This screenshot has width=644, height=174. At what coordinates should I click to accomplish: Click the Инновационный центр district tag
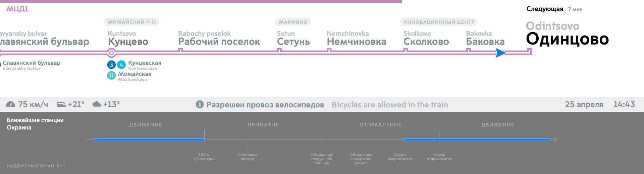tap(439, 22)
